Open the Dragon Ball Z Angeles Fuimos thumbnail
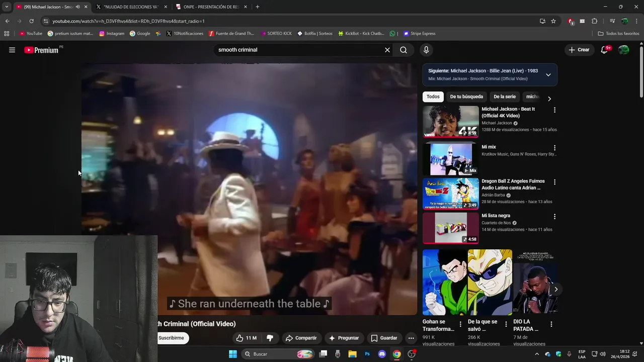Viewport: 644px width, 362px height. tap(451, 194)
